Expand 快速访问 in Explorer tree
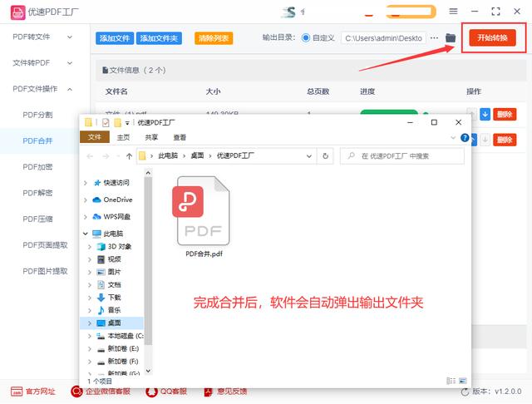532x404 pixels. [x=86, y=183]
